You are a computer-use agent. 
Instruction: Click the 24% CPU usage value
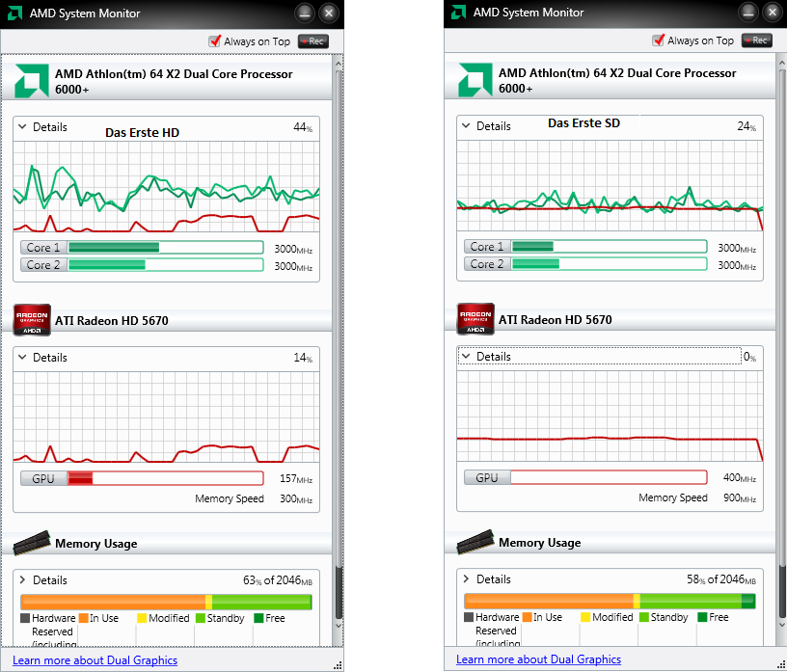coord(746,126)
